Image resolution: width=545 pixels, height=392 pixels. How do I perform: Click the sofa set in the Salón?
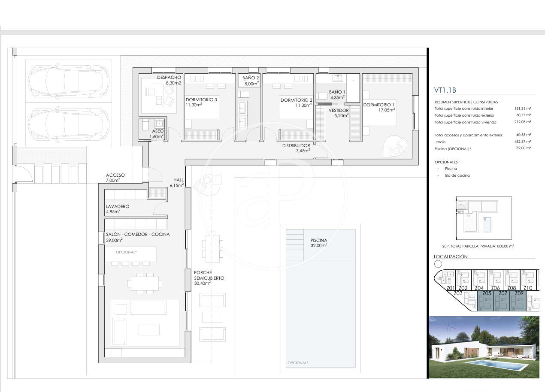145,322
